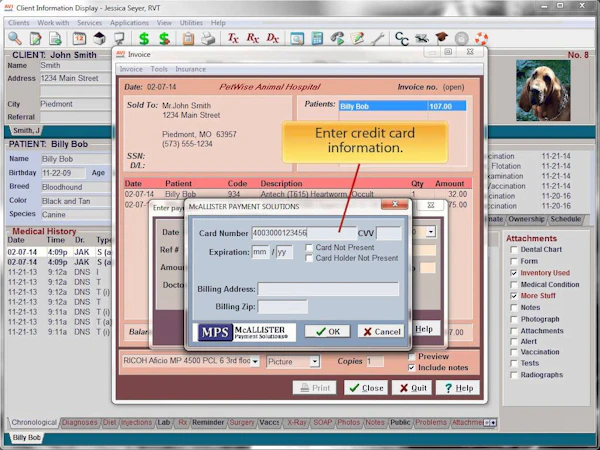Viewport: 600px width, 450px height.
Task: Switch to the Lab tab
Action: coord(164,422)
